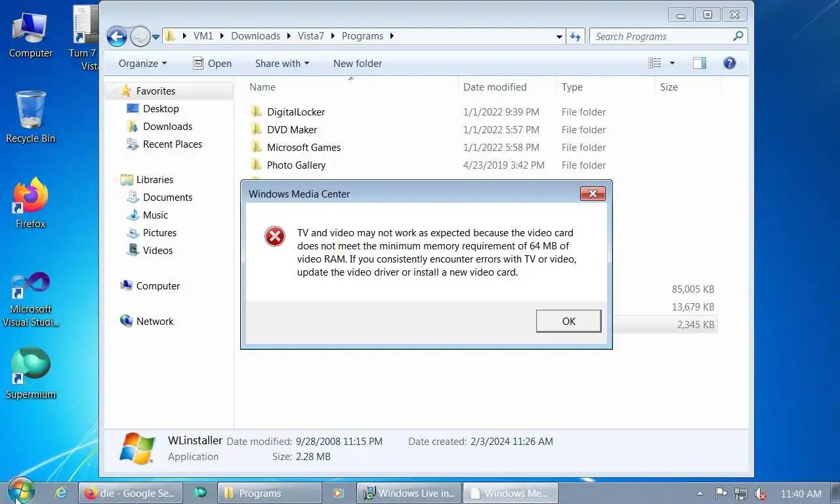The image size is (840, 504).
Task: Switch to Windows Live installer window
Action: pyautogui.click(x=409, y=493)
